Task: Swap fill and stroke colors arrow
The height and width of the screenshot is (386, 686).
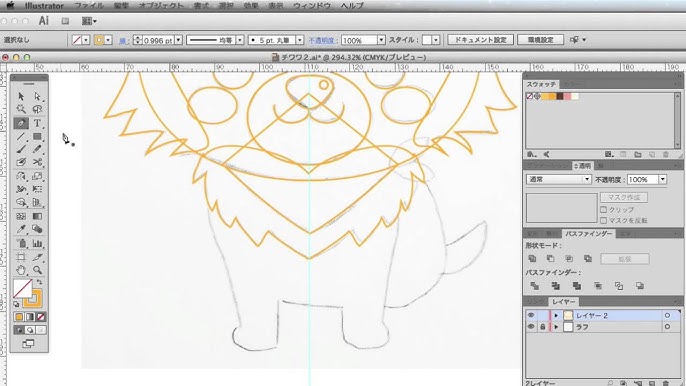Action: click(40, 282)
